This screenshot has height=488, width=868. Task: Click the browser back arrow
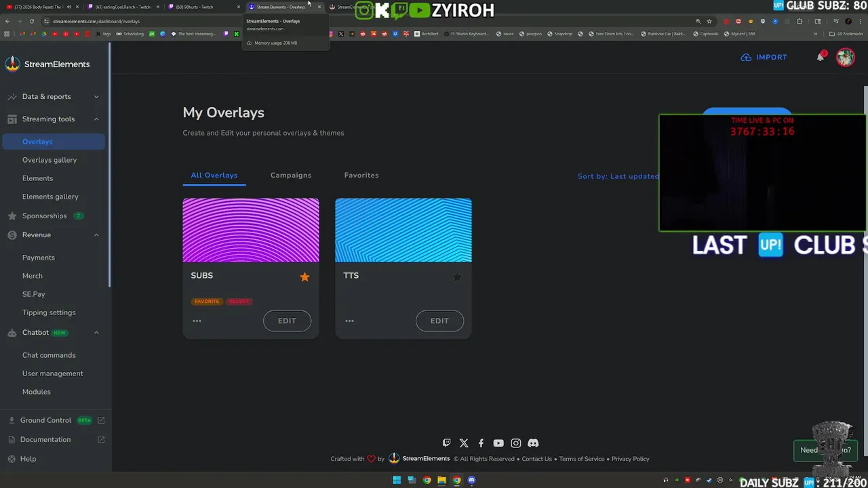(7, 21)
